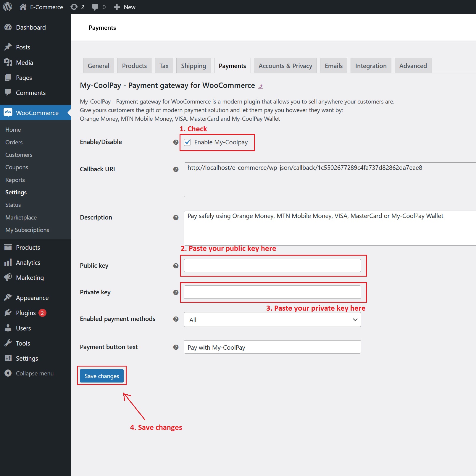Open the Shipping tab
This screenshot has width=476, height=476.
tap(193, 66)
